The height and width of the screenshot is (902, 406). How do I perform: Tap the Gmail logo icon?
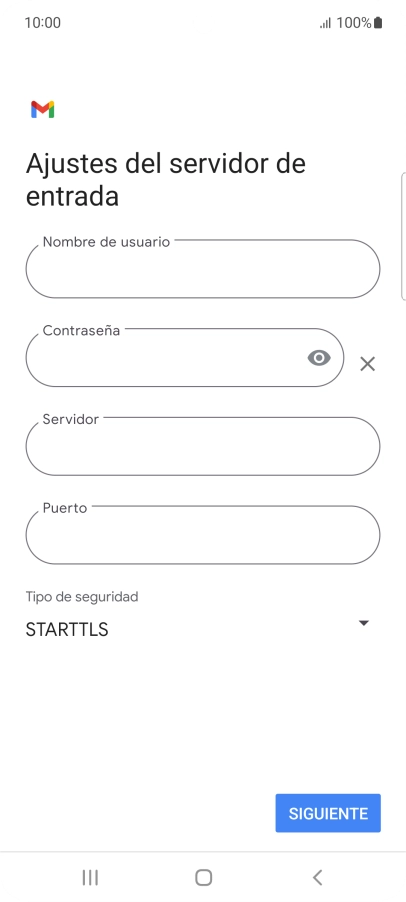[x=43, y=109]
